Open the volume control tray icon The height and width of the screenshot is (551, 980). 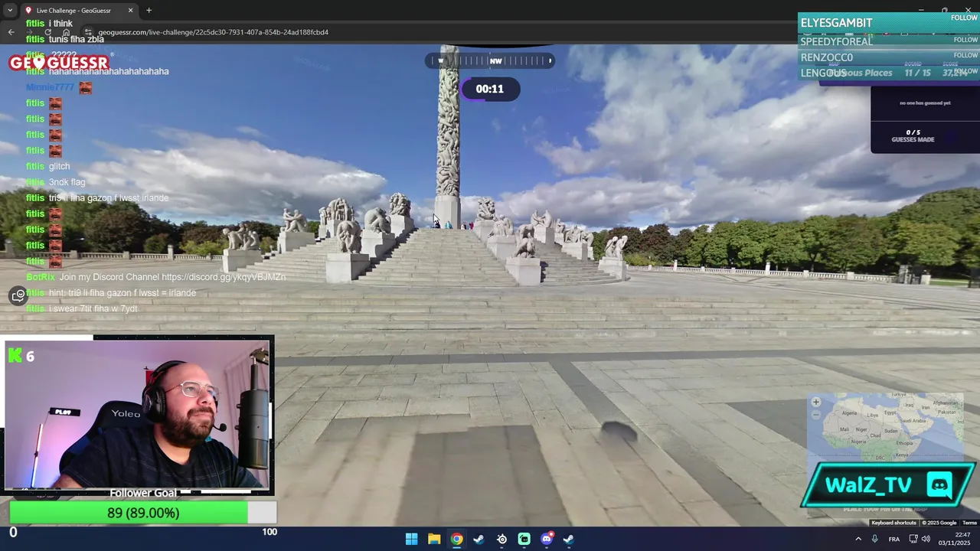click(x=926, y=539)
